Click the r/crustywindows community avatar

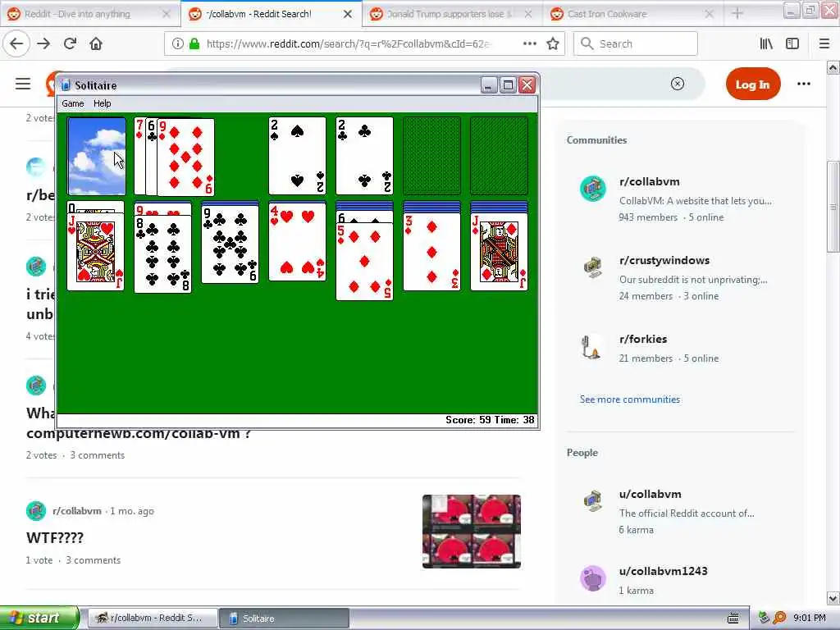(592, 267)
